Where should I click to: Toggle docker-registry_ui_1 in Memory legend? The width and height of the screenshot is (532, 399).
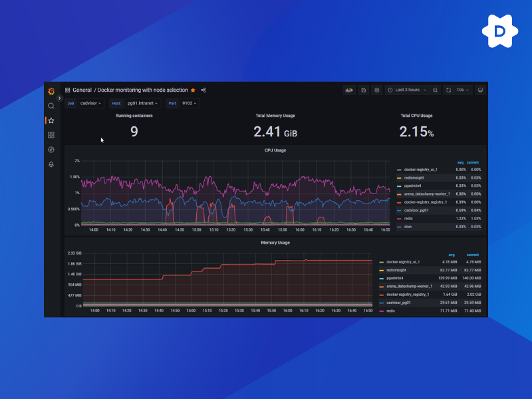coord(403,262)
